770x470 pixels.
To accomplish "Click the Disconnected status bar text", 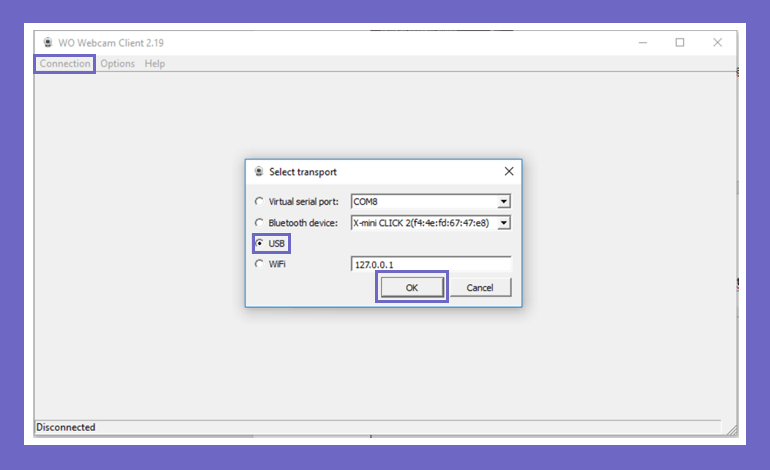I will coord(66,427).
